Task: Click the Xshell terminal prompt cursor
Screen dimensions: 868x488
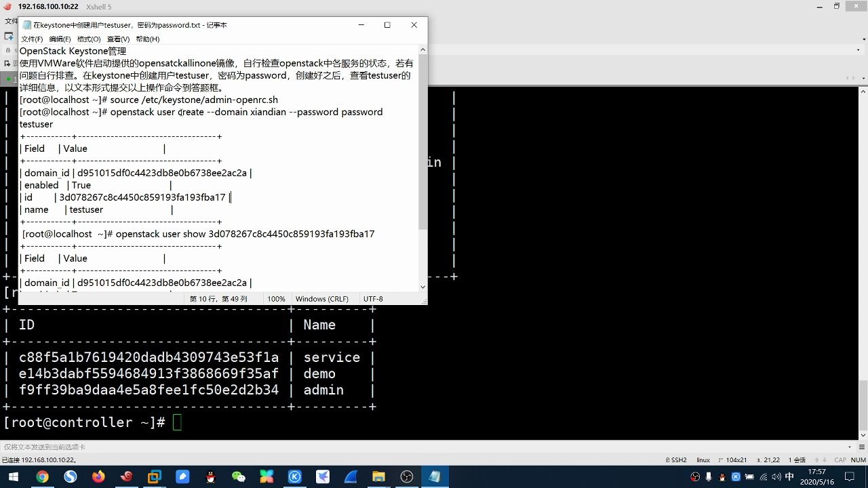Action: pos(177,422)
